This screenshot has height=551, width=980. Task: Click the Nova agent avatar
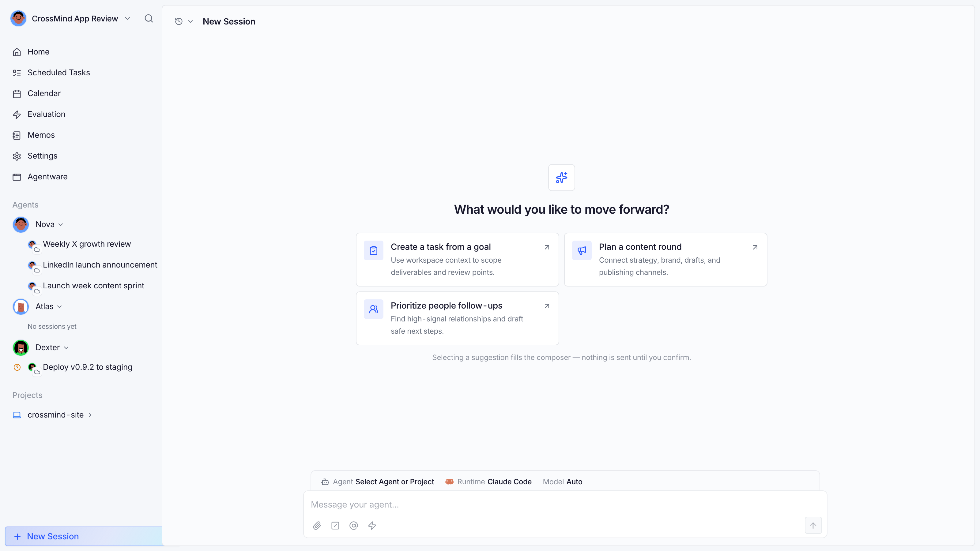pos(21,224)
